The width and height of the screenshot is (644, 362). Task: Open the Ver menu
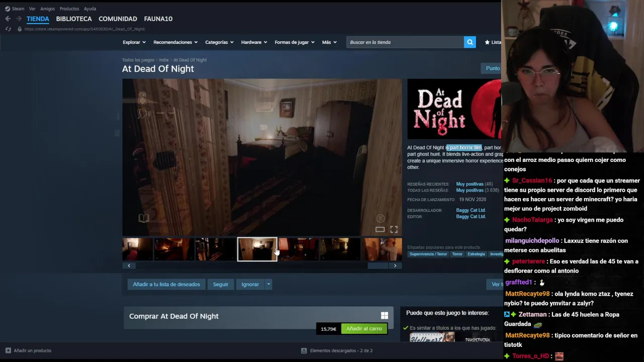pos(32,9)
